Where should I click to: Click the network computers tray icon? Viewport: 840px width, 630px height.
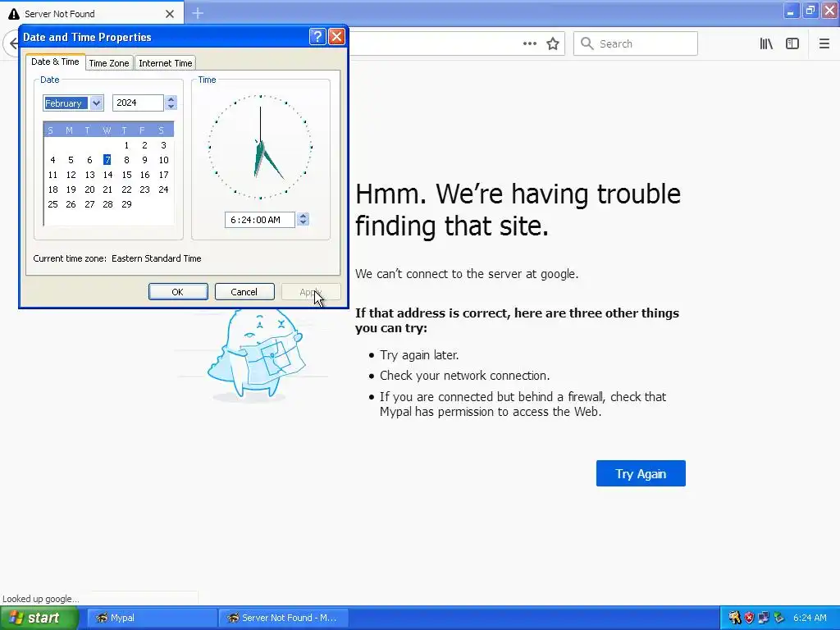coord(764,618)
